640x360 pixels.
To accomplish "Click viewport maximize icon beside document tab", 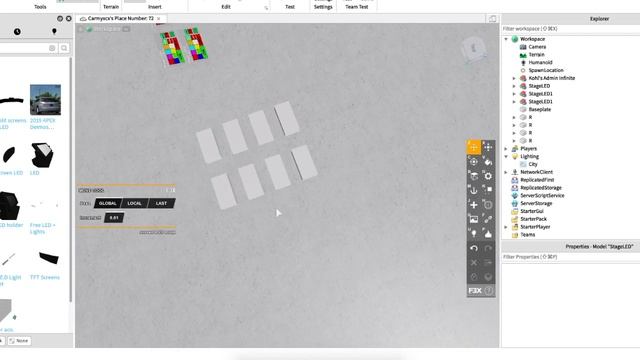I will click(x=493, y=19).
